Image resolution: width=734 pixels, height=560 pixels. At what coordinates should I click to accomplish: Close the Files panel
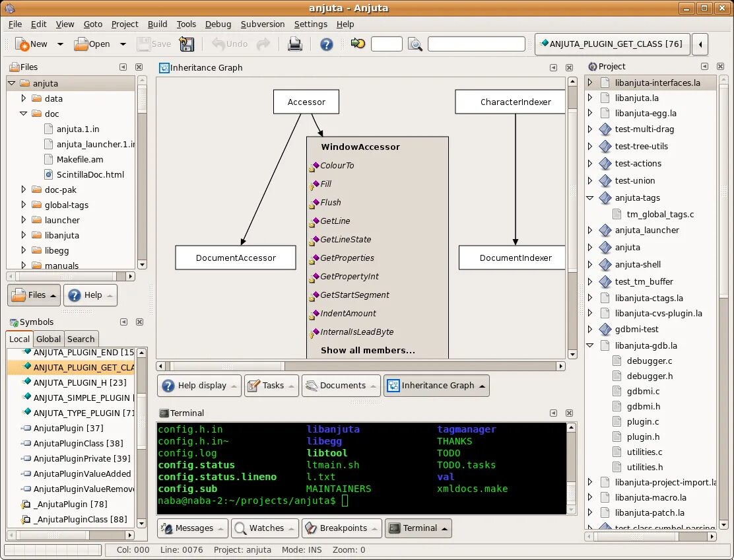pyautogui.click(x=139, y=67)
